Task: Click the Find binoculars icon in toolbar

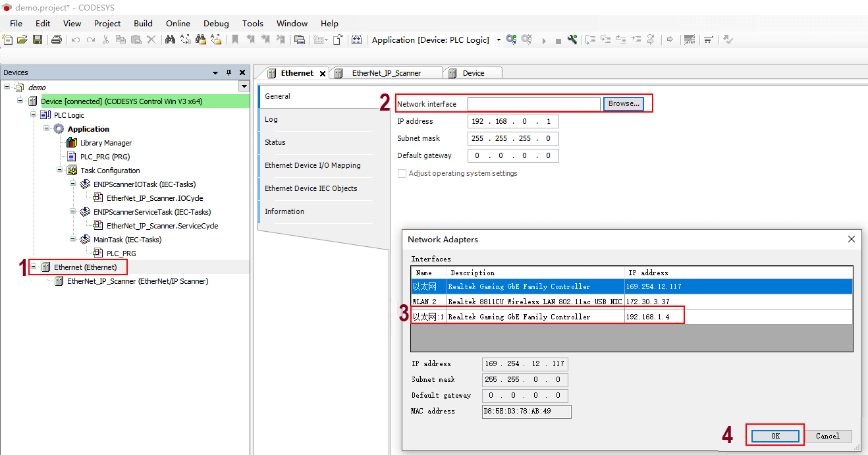Action: coord(170,40)
